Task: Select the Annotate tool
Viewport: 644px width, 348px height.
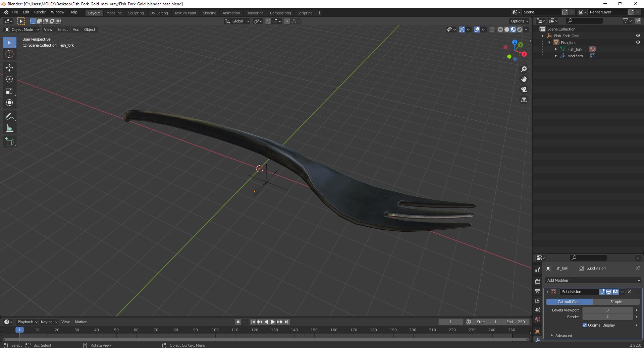Action: click(x=9, y=116)
